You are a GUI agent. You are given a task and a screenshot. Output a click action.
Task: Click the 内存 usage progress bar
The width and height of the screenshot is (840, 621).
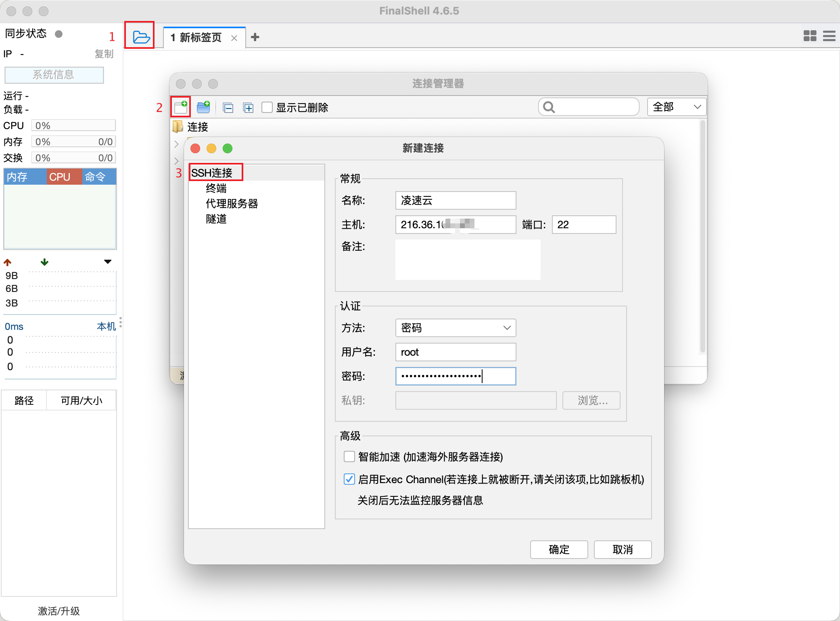73,142
